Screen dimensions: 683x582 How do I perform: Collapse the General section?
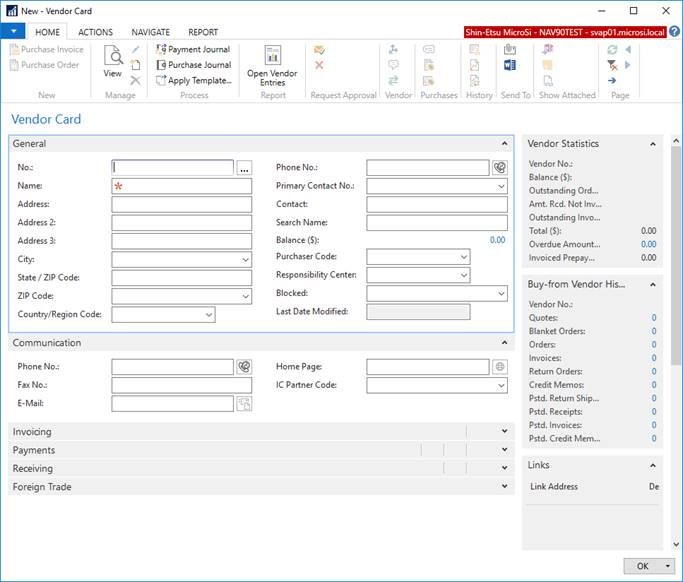(x=504, y=143)
